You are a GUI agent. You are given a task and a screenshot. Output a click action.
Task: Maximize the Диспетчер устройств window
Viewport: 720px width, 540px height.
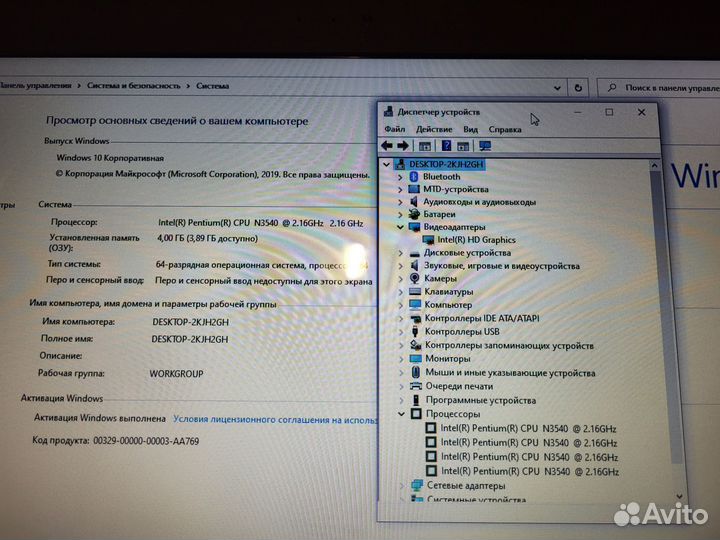pyautogui.click(x=609, y=112)
